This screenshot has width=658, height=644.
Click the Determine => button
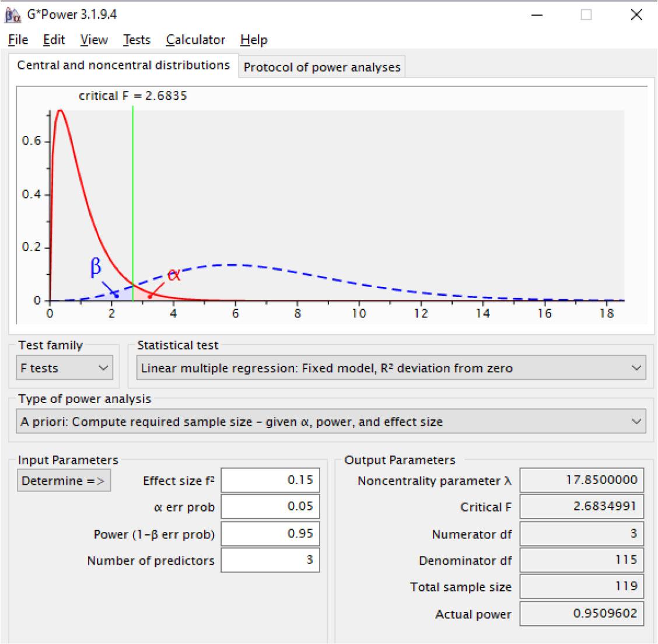pos(64,481)
